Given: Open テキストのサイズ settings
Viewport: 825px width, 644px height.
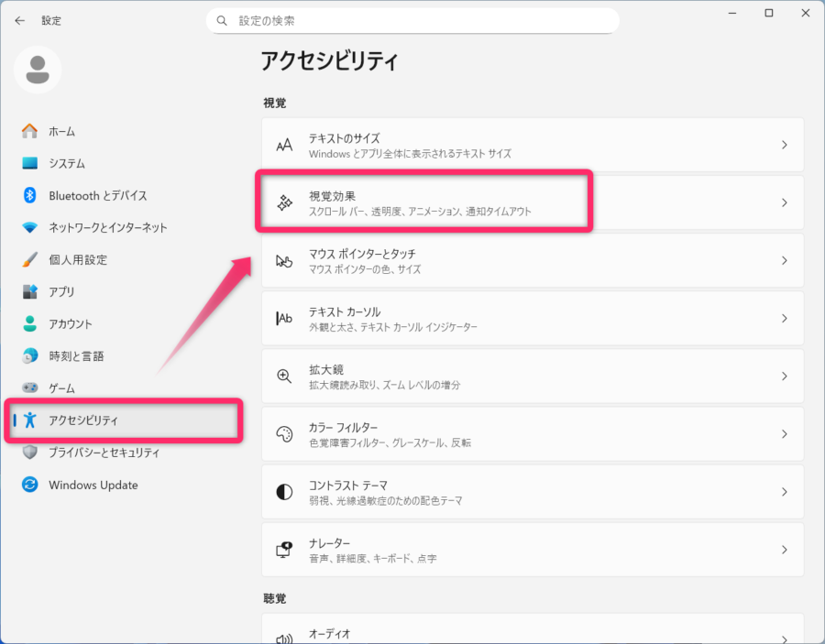Looking at the screenshot, I should pos(532,145).
